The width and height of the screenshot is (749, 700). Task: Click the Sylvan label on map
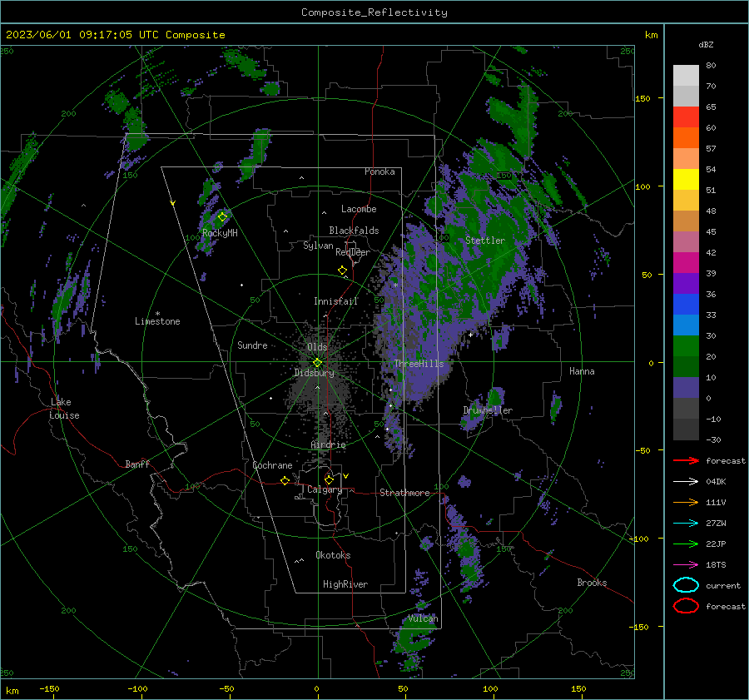point(318,246)
